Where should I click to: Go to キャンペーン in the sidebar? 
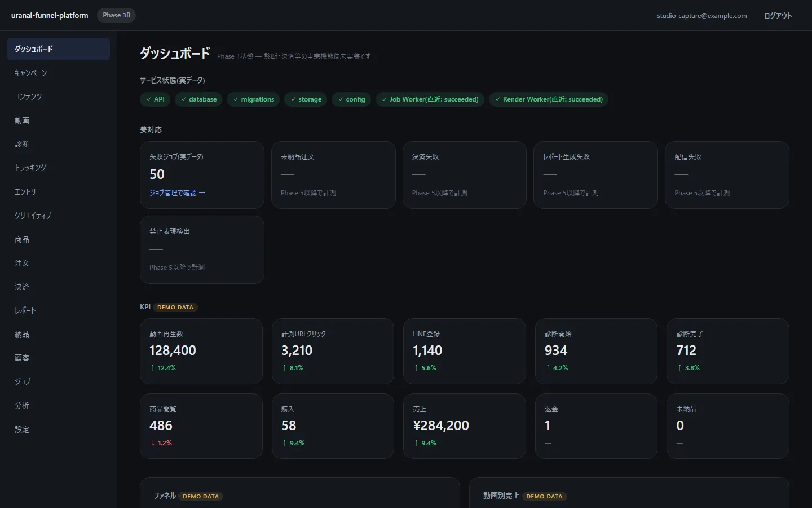[58, 73]
